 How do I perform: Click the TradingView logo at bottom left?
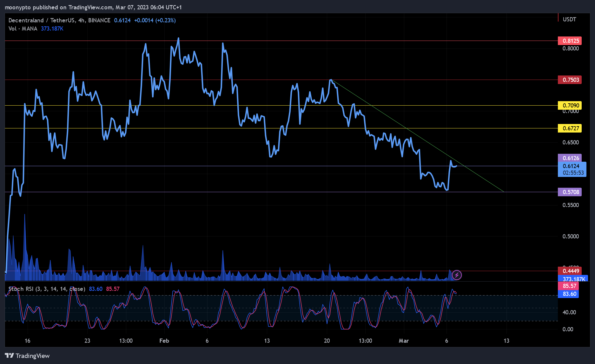(27, 356)
